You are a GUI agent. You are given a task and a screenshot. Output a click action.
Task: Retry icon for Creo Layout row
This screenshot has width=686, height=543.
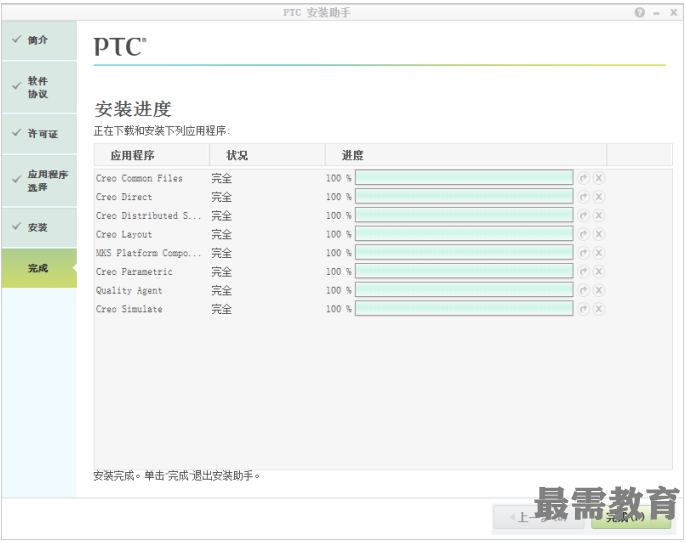tap(583, 234)
